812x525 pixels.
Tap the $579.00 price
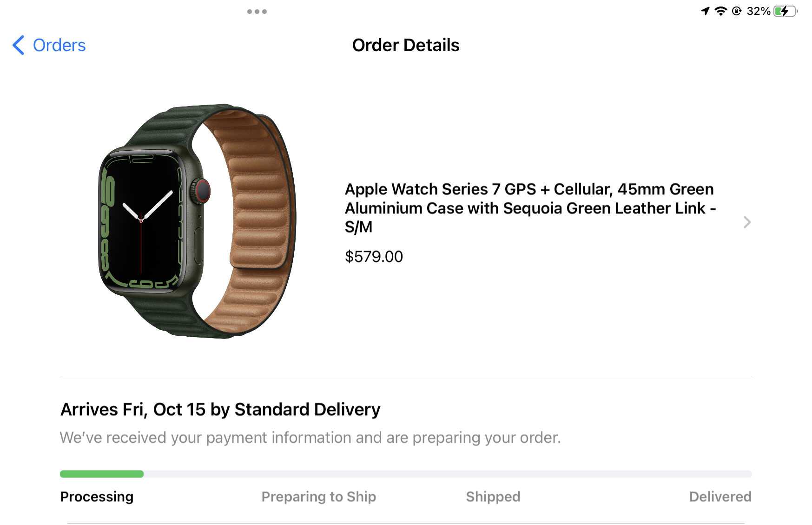pyautogui.click(x=374, y=257)
